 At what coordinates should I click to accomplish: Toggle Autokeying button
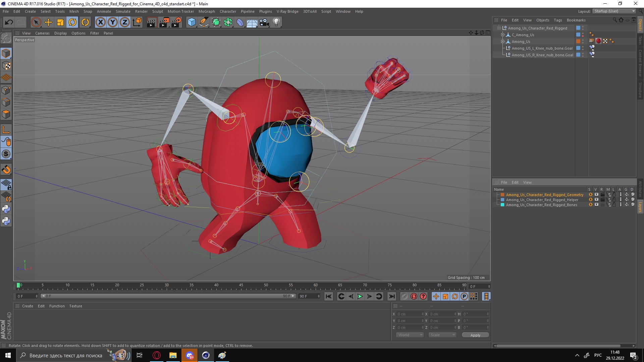click(414, 296)
